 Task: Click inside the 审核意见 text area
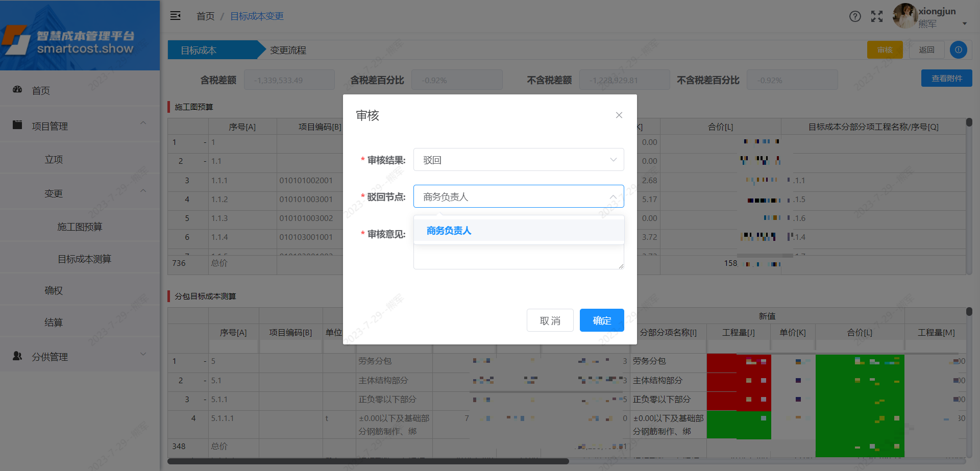click(518, 258)
